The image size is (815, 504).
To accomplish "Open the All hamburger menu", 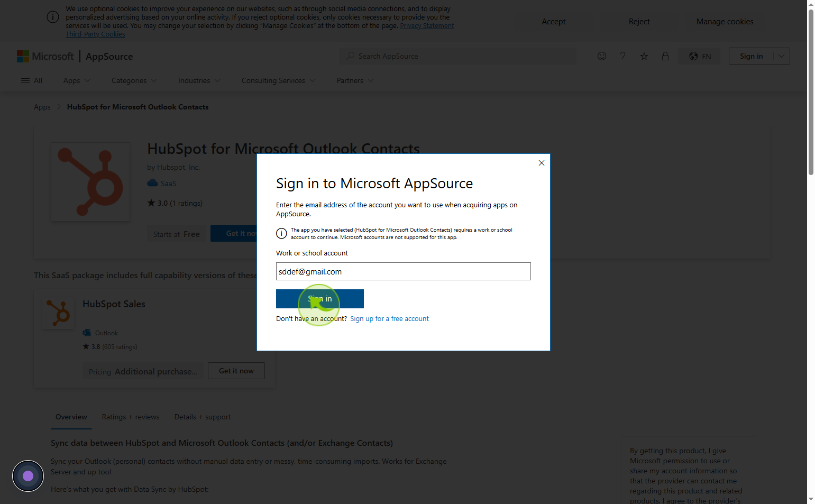I will coord(31,80).
